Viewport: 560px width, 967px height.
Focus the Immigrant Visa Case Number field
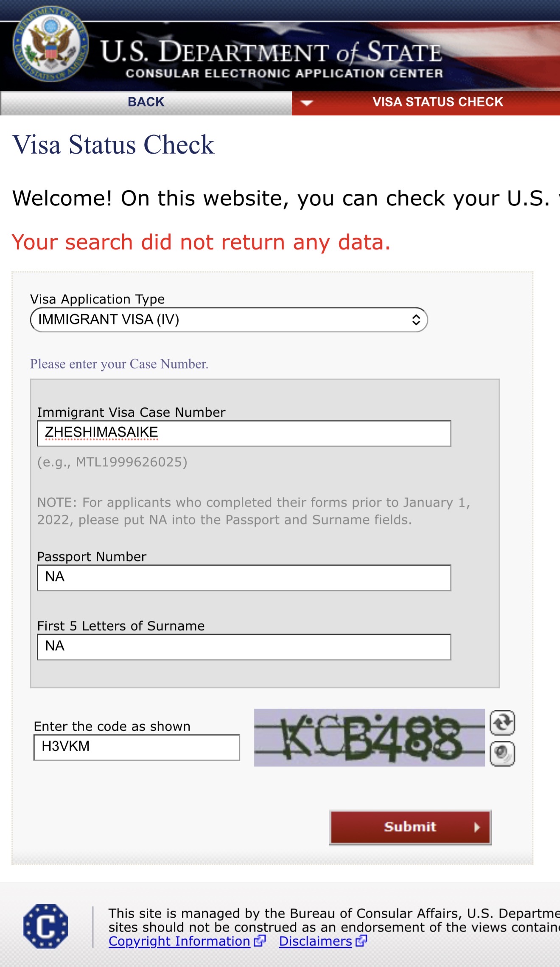[244, 433]
